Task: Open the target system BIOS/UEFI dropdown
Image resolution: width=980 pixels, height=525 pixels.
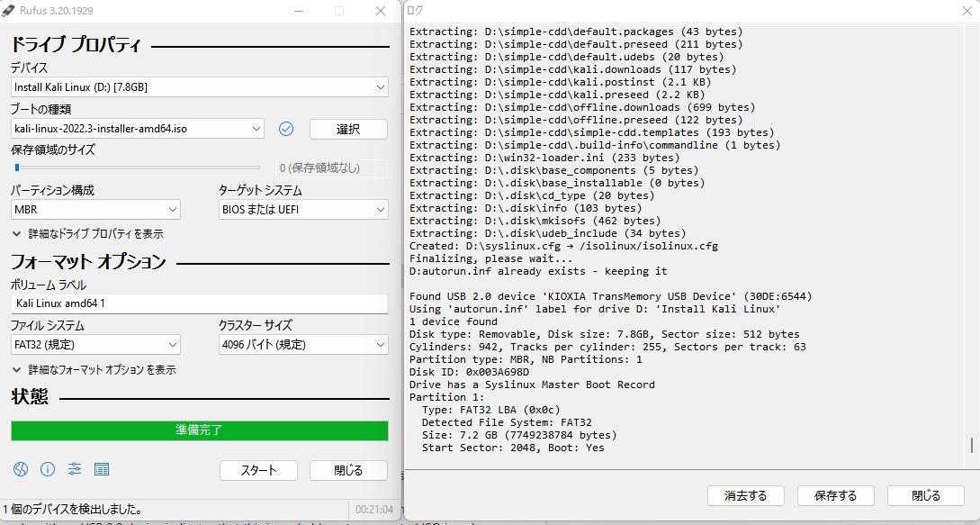Action: [303, 210]
